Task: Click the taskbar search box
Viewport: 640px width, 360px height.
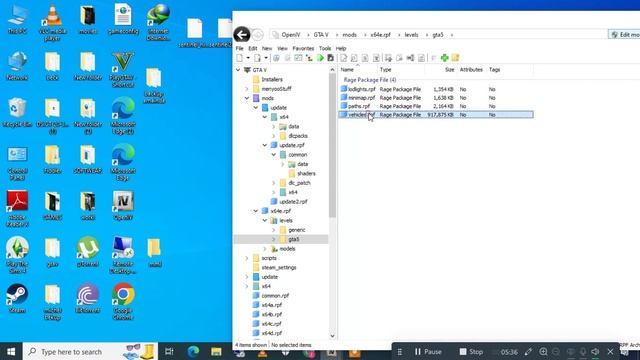Action: (x=91, y=351)
